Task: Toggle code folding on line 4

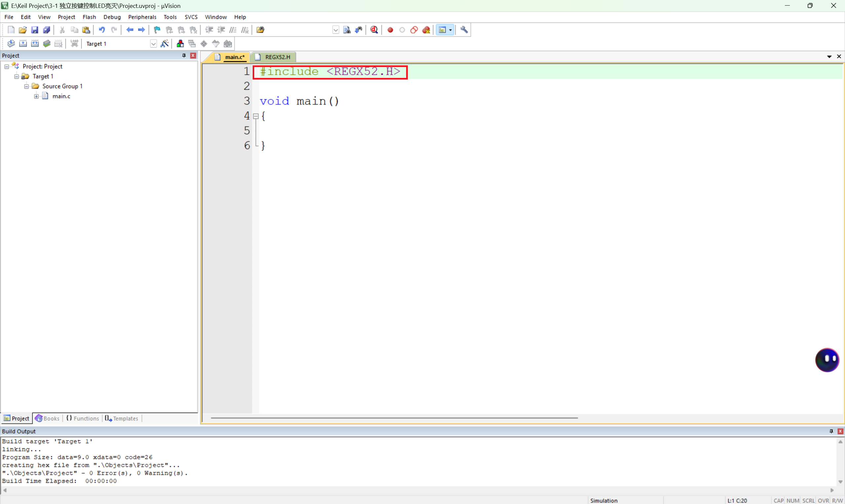Action: point(256,116)
